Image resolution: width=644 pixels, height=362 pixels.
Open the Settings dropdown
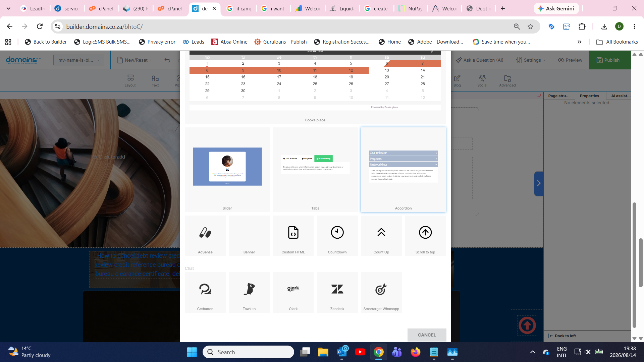tap(531, 60)
